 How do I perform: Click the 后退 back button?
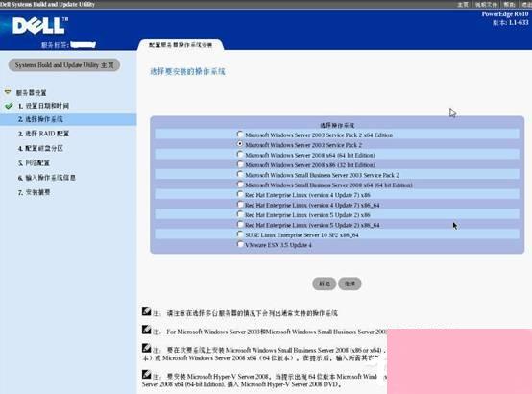pos(325,283)
